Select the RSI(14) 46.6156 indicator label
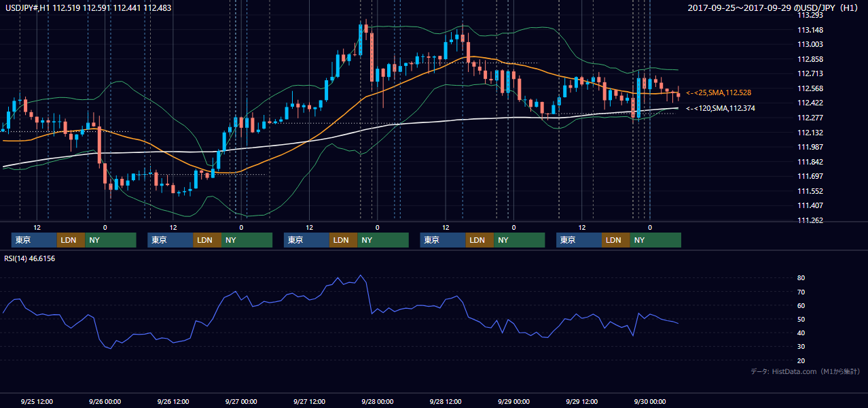This screenshot has height=408, width=868. [x=29, y=258]
